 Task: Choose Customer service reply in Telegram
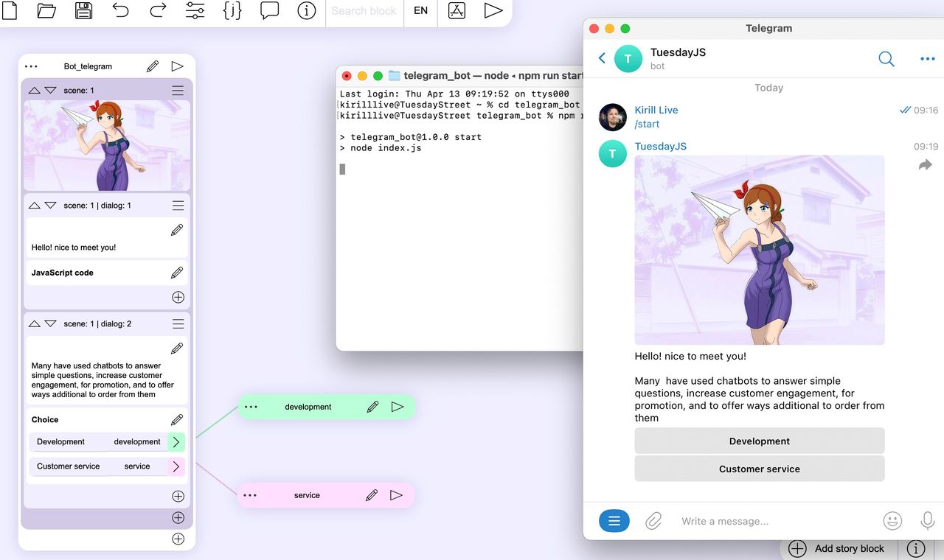[x=760, y=469]
